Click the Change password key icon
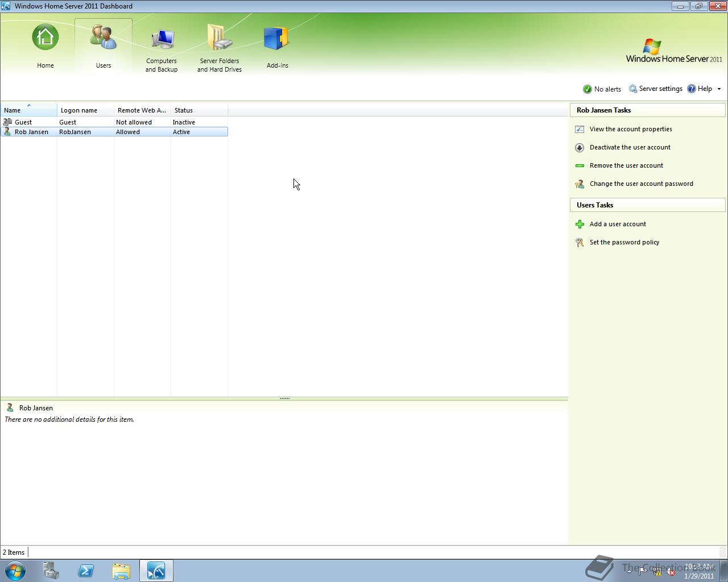Screen dimensions: 728x582 pyautogui.click(x=580, y=184)
